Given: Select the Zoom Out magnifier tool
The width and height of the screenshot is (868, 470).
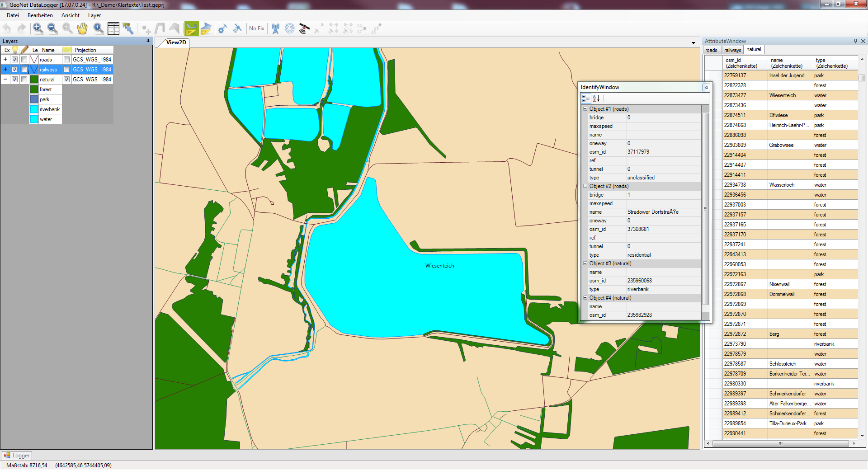Looking at the screenshot, I should 52,28.
